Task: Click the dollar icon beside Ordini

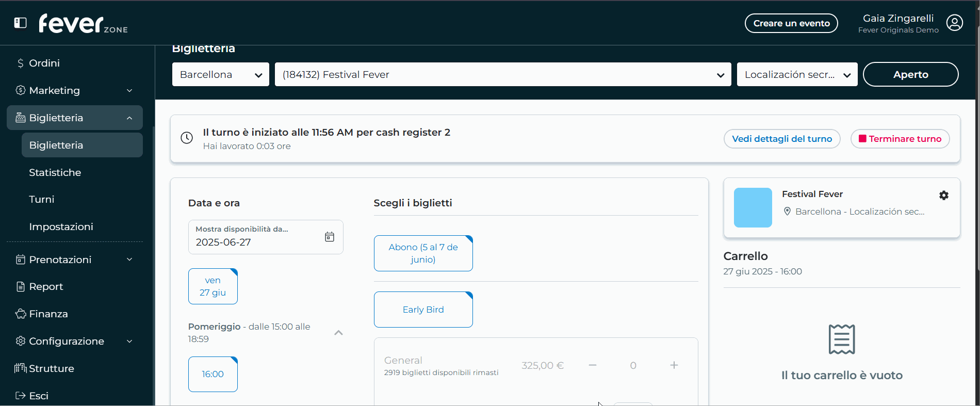Action: (21, 63)
